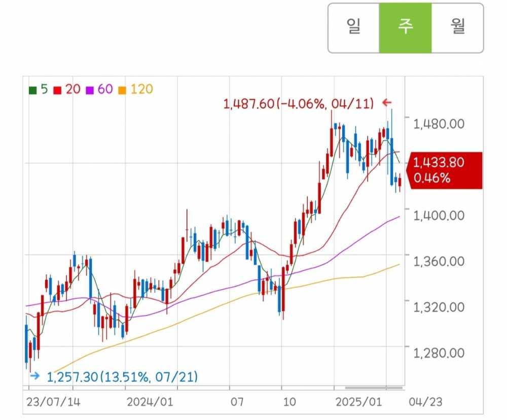Open the 월 (monthly) chart tab
This screenshot has height=420, width=507.
tap(457, 27)
